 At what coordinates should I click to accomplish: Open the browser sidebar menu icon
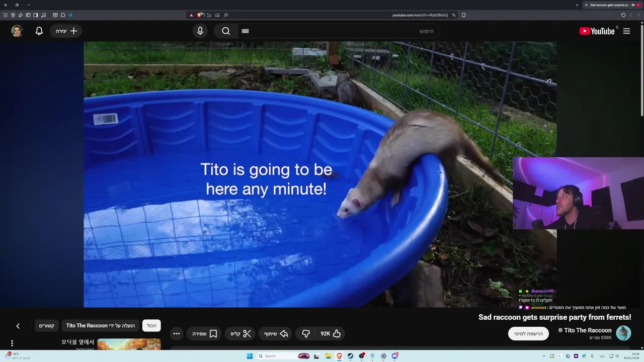(x=6, y=15)
